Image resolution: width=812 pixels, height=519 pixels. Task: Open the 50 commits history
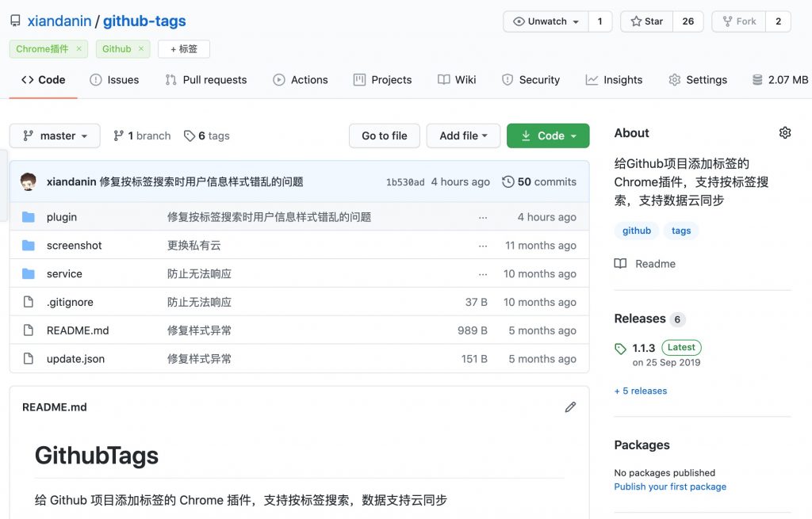coord(539,181)
